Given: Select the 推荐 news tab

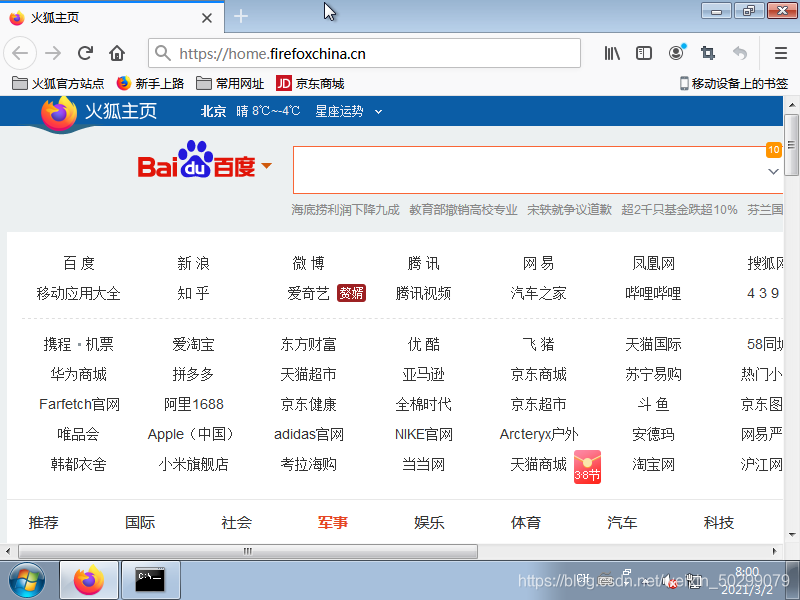Looking at the screenshot, I should (x=43, y=522).
